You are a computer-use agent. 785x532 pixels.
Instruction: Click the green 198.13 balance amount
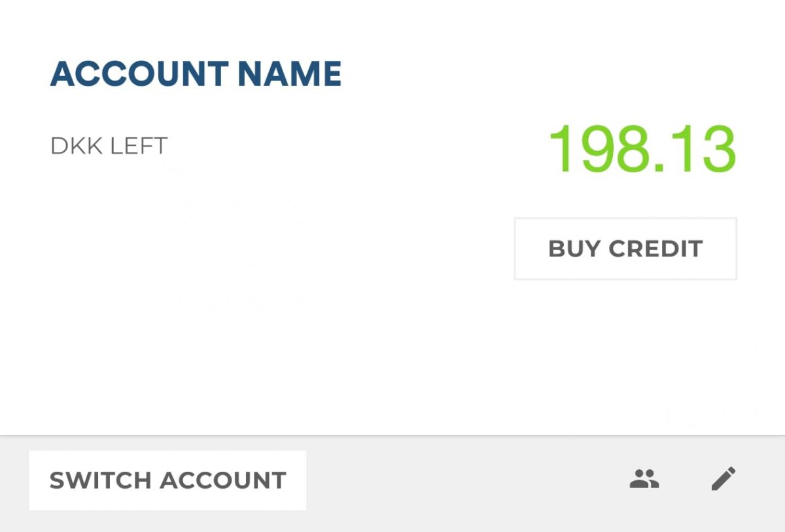pyautogui.click(x=642, y=149)
